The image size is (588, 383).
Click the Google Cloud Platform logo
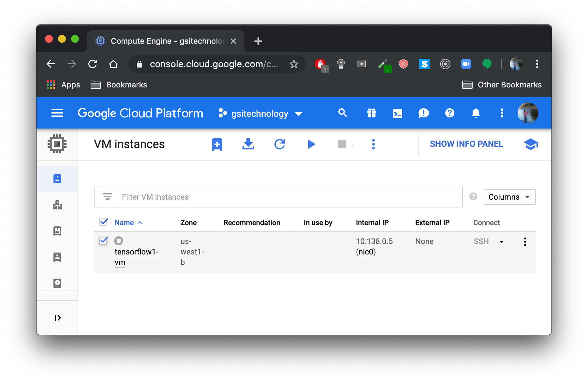[x=140, y=113]
